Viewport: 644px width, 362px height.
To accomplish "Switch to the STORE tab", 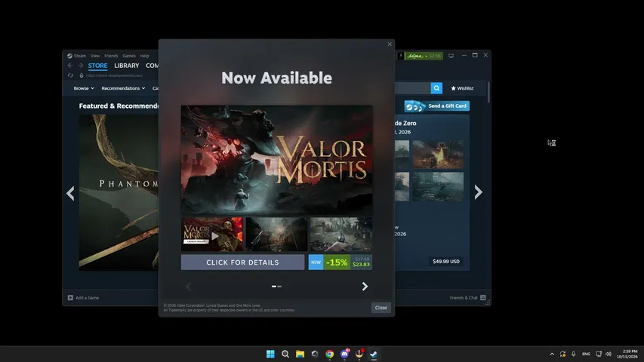I will (x=97, y=66).
